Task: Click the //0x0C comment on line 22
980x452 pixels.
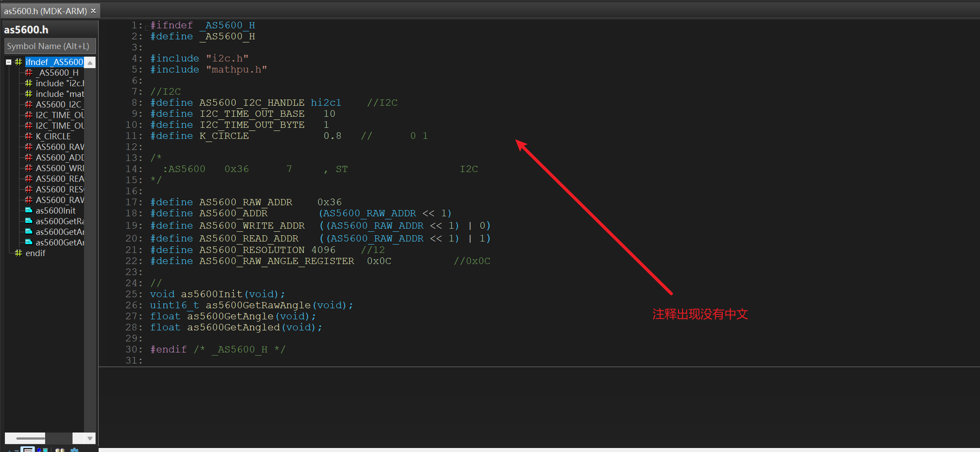Action: pyautogui.click(x=472, y=261)
